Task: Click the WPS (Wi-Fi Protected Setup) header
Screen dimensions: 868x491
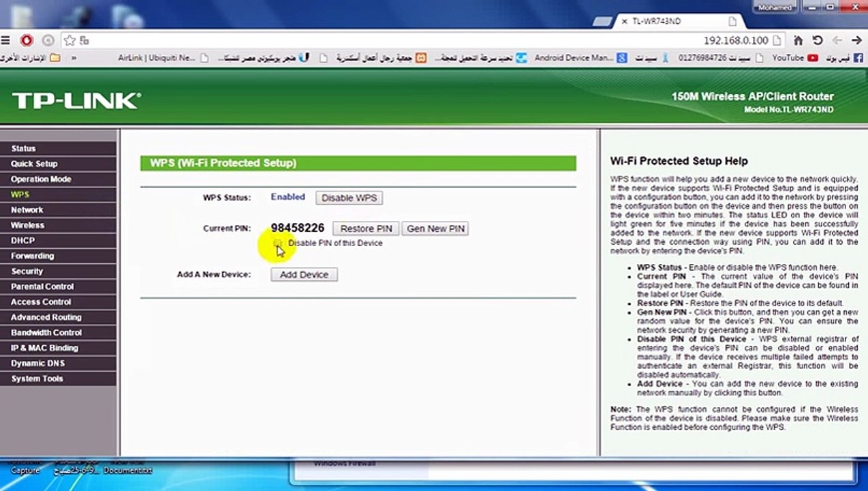Action: click(x=358, y=163)
